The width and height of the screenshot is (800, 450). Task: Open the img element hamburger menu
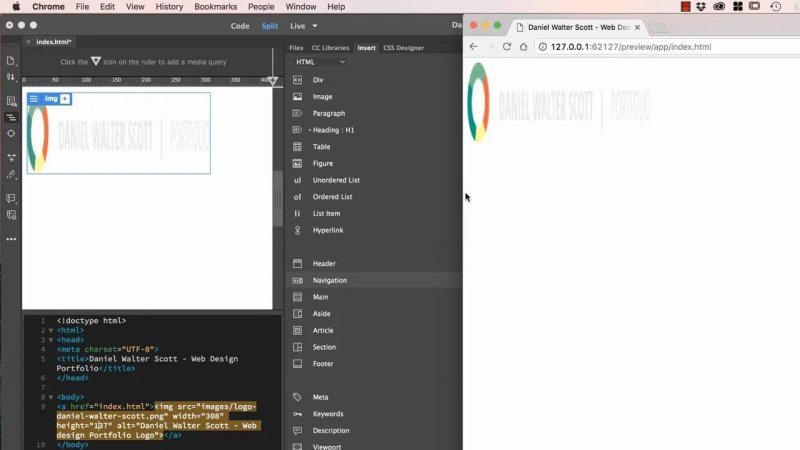(34, 99)
